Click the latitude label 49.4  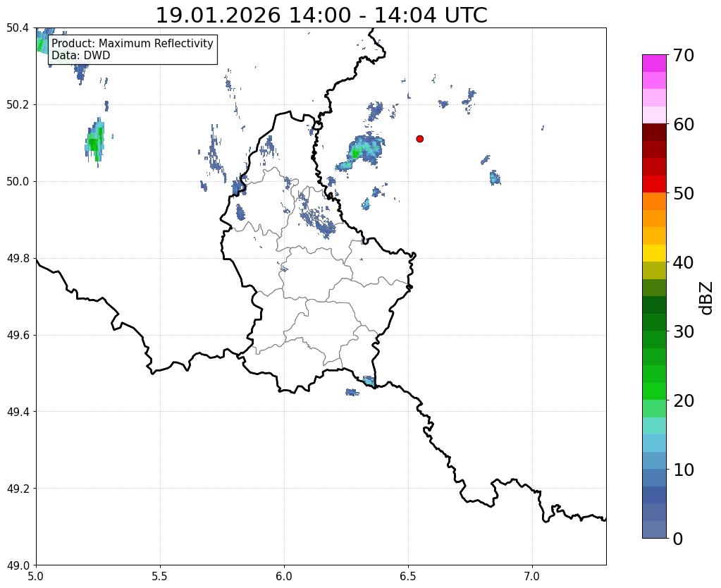(18, 412)
